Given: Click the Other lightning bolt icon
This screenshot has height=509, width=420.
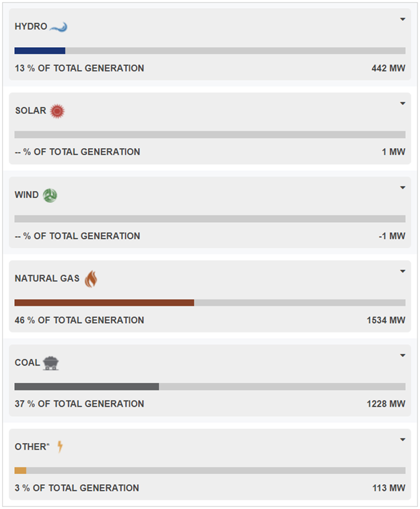Looking at the screenshot, I should (60, 446).
